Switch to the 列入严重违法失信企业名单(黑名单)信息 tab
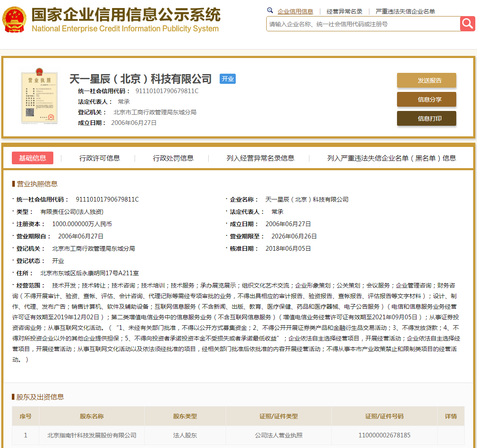This screenshot has height=448, width=477. [392, 158]
